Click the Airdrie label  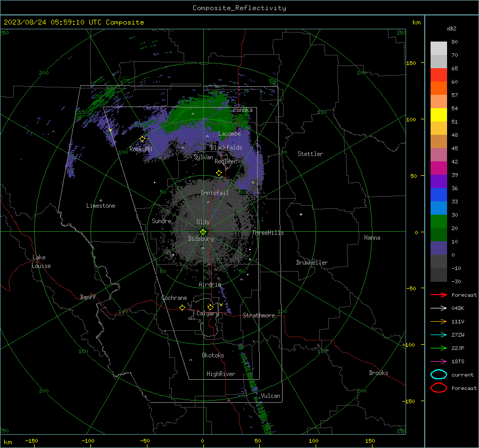tap(210, 284)
